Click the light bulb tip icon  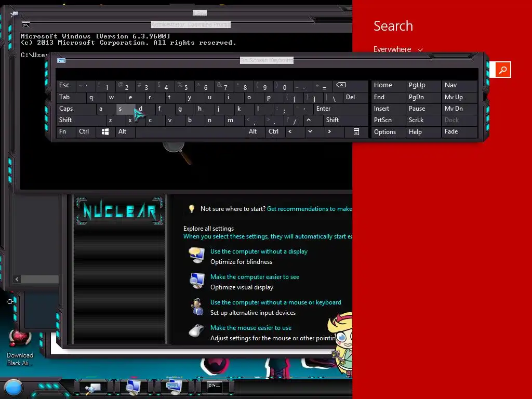192,209
